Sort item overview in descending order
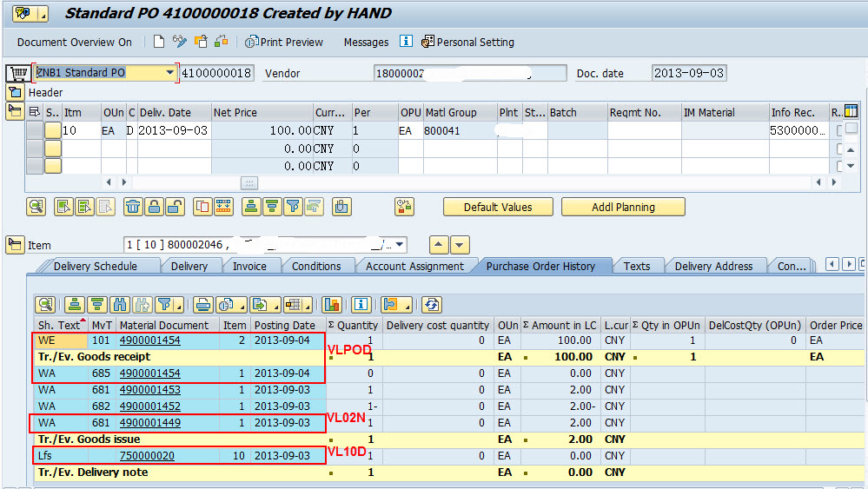This screenshot has height=489, width=868. (x=272, y=207)
